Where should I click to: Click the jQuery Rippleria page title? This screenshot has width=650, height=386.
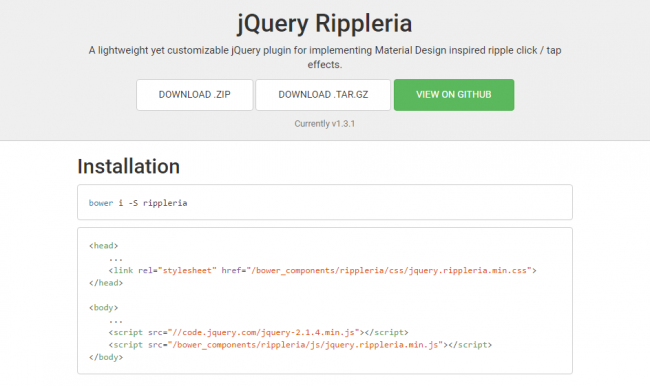coord(325,23)
